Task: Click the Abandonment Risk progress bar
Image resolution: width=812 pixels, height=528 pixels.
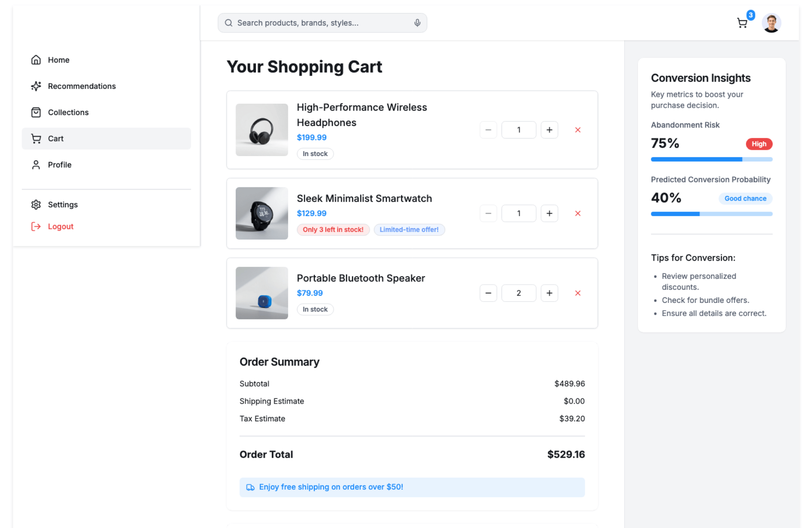Action: tap(711, 159)
